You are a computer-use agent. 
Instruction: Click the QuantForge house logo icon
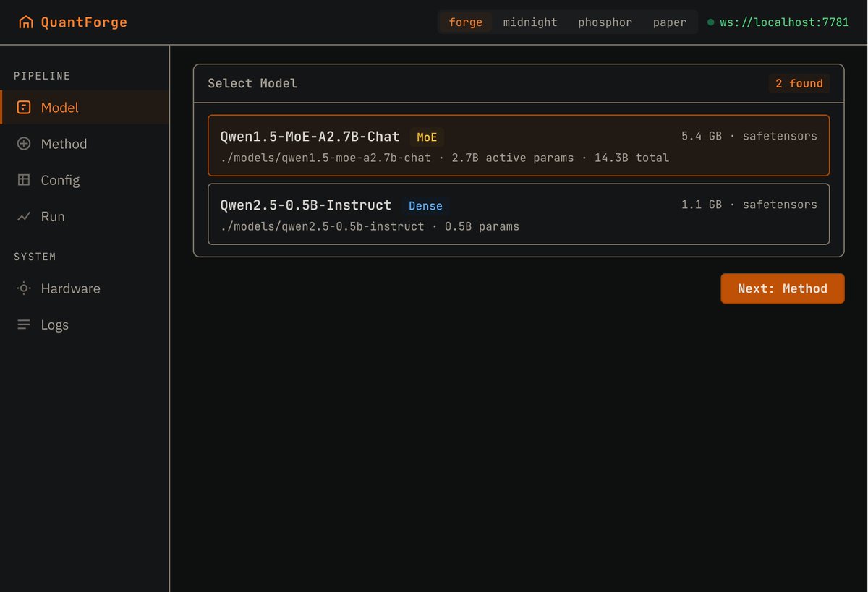click(x=26, y=22)
